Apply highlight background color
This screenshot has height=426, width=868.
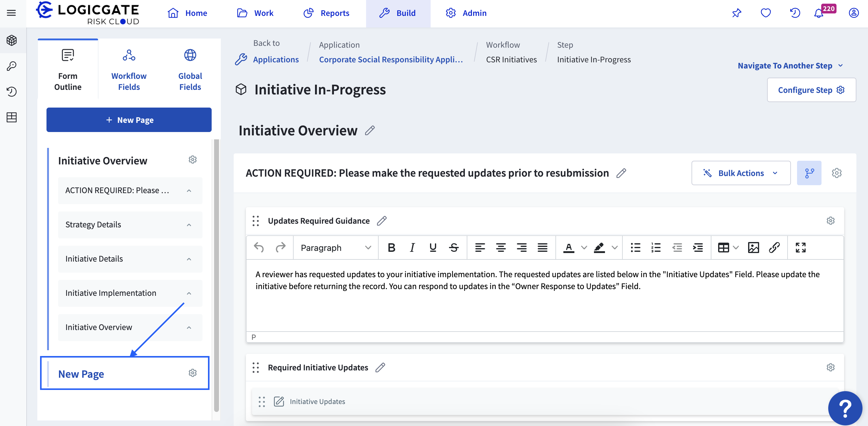pyautogui.click(x=599, y=248)
